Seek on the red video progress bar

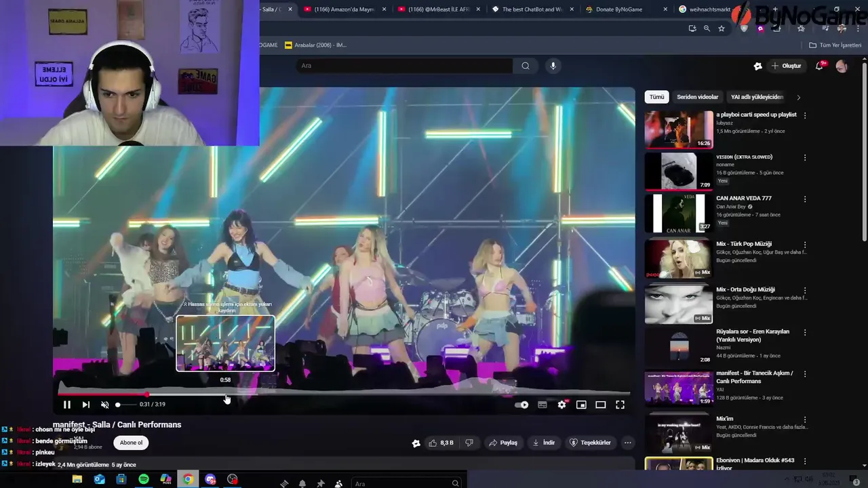(x=344, y=394)
